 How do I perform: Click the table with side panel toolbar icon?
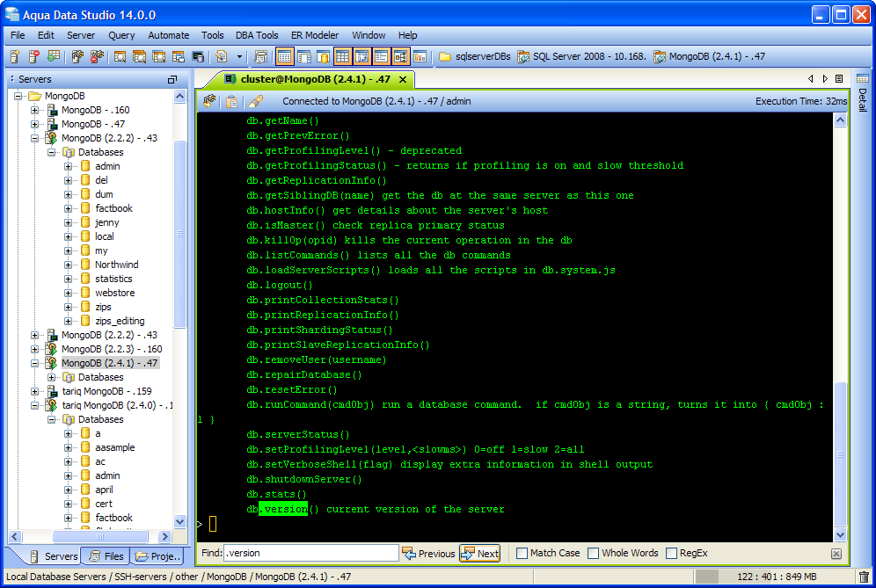(304, 56)
